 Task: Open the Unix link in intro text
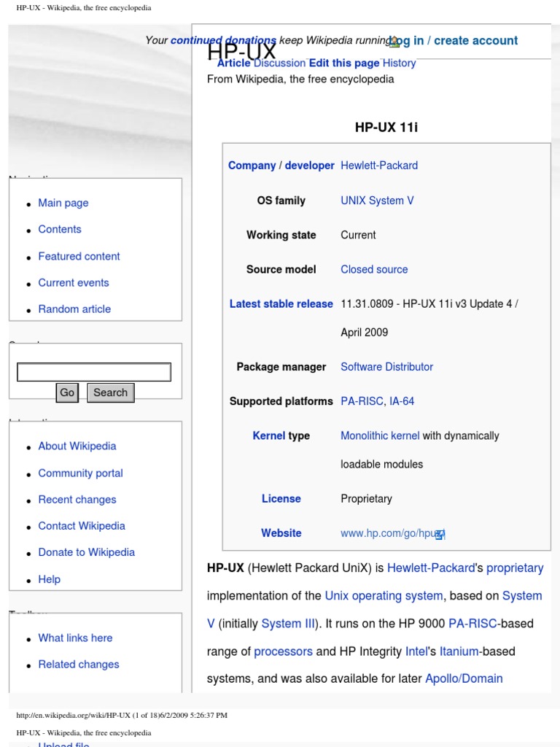pyautogui.click(x=337, y=595)
